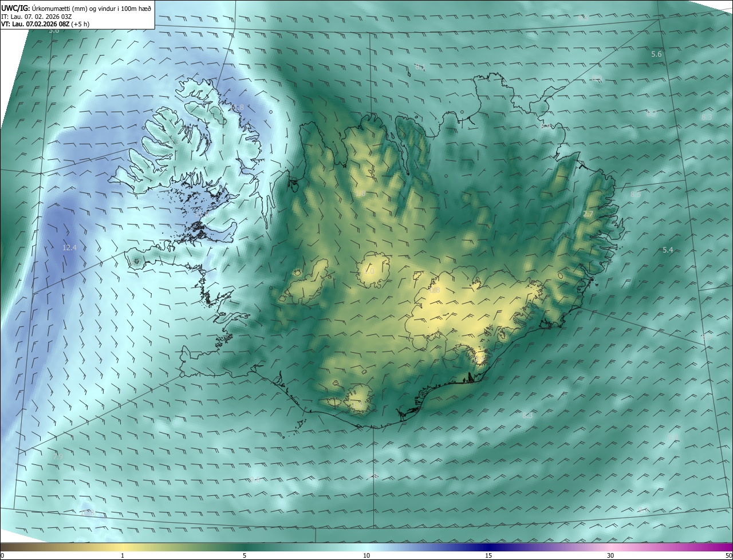Click the 0.8 value label over the glacier
This screenshot has height=560, width=733.
tap(435, 290)
